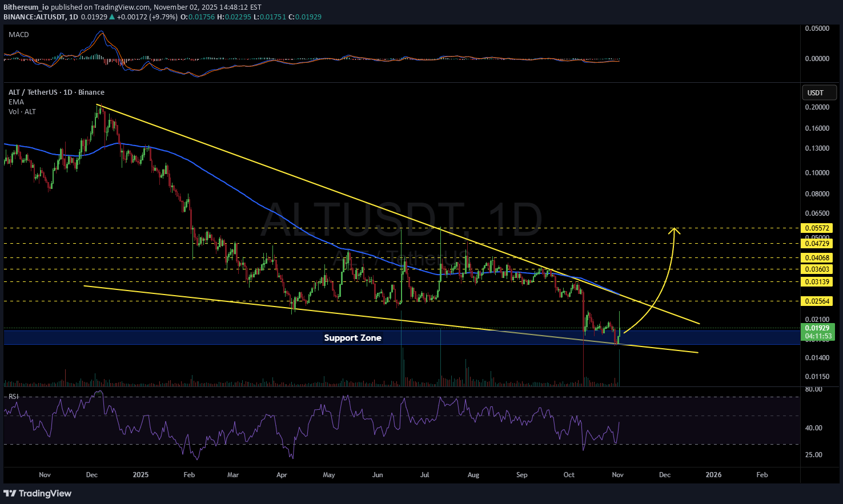Toggle the EMA indicator label
843x504 pixels.
[x=16, y=102]
